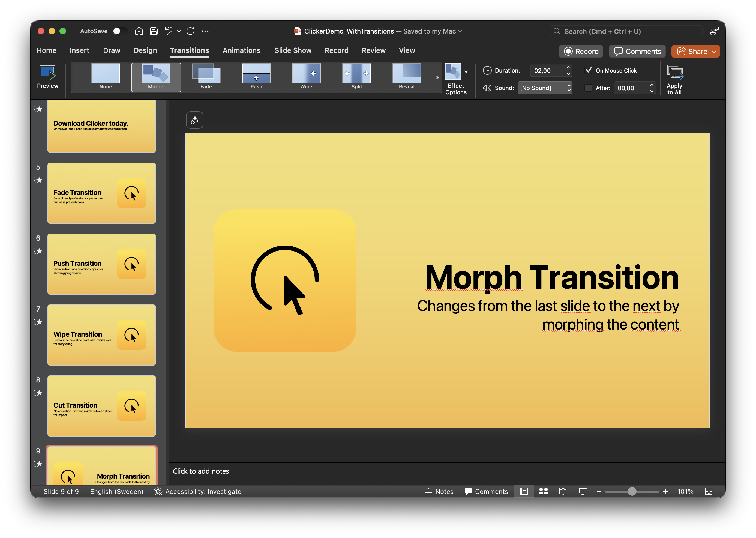
Task: Open the Slide Show ribbon tab
Action: click(x=293, y=50)
